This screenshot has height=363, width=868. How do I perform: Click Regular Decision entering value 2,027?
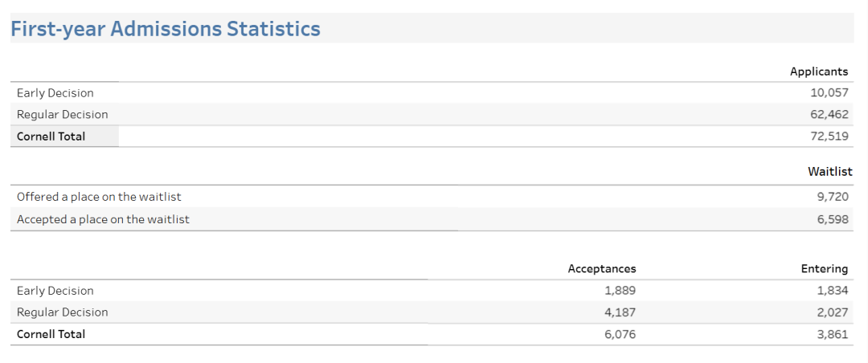[x=832, y=312]
